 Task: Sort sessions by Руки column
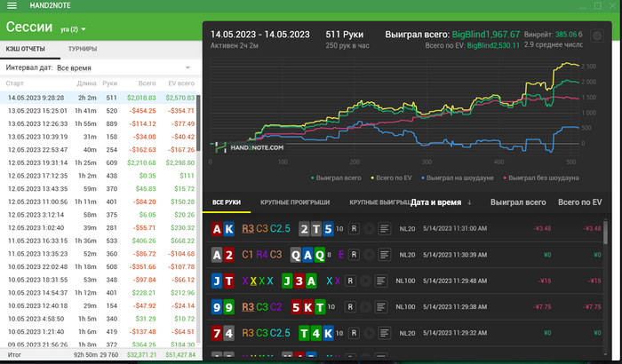(x=109, y=83)
